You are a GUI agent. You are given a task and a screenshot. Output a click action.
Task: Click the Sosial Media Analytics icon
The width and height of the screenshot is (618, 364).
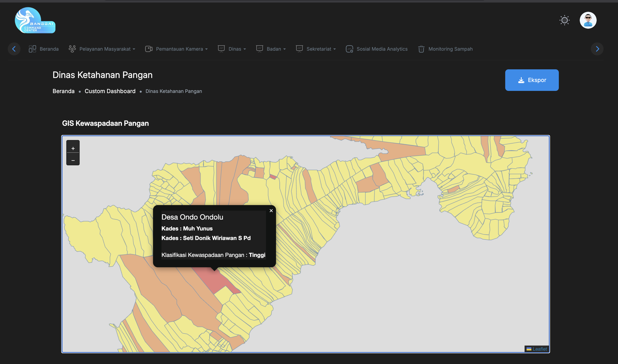pyautogui.click(x=349, y=49)
